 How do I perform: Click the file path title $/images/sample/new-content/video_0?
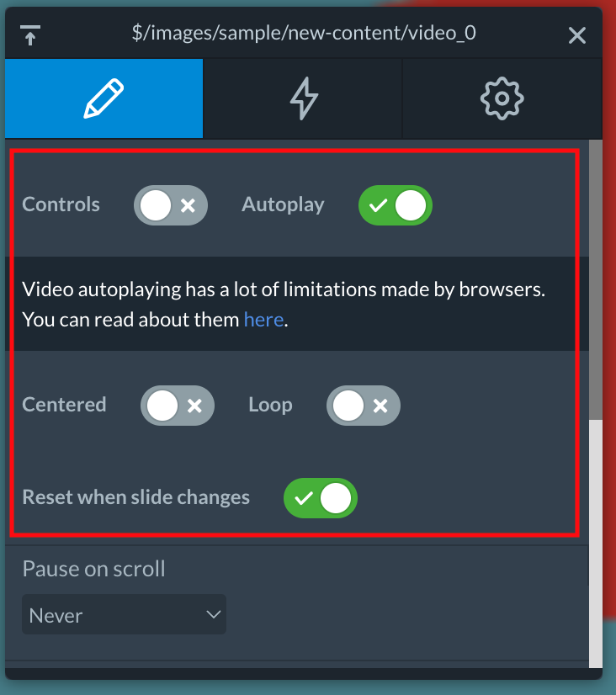[x=304, y=34]
